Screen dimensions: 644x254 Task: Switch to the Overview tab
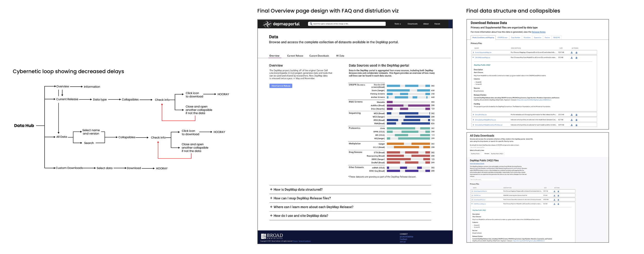pyautogui.click(x=274, y=56)
